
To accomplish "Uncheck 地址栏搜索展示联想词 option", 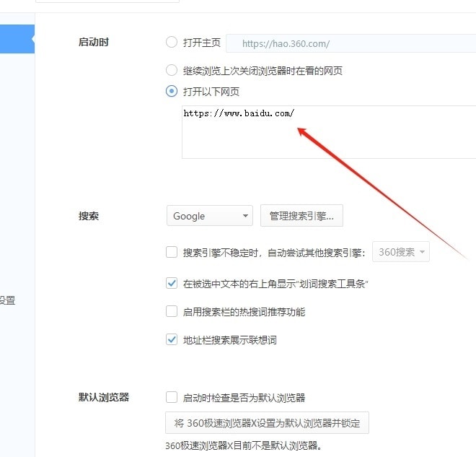I will coord(172,339).
